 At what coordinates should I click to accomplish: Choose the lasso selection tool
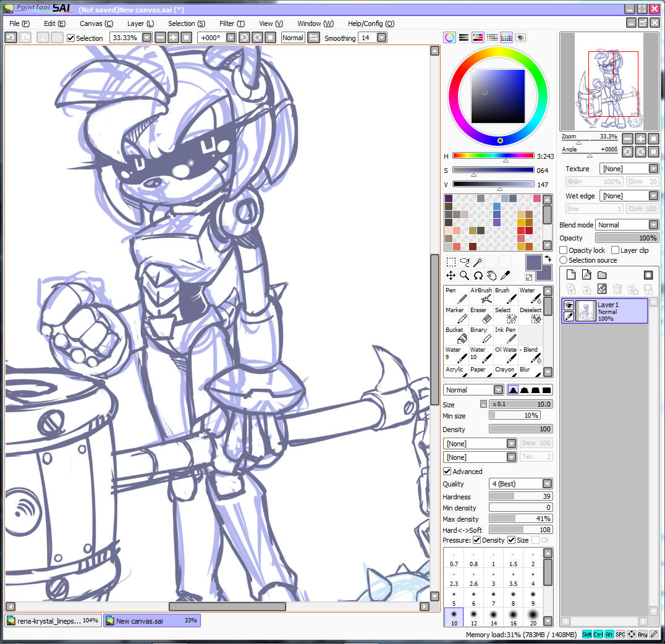[464, 262]
